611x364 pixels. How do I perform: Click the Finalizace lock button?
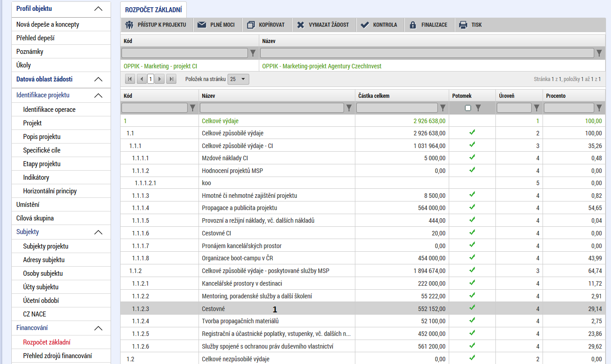click(x=428, y=25)
